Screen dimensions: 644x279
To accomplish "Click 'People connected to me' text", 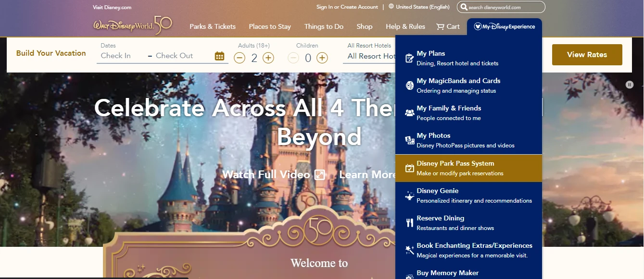I will pos(449,118).
